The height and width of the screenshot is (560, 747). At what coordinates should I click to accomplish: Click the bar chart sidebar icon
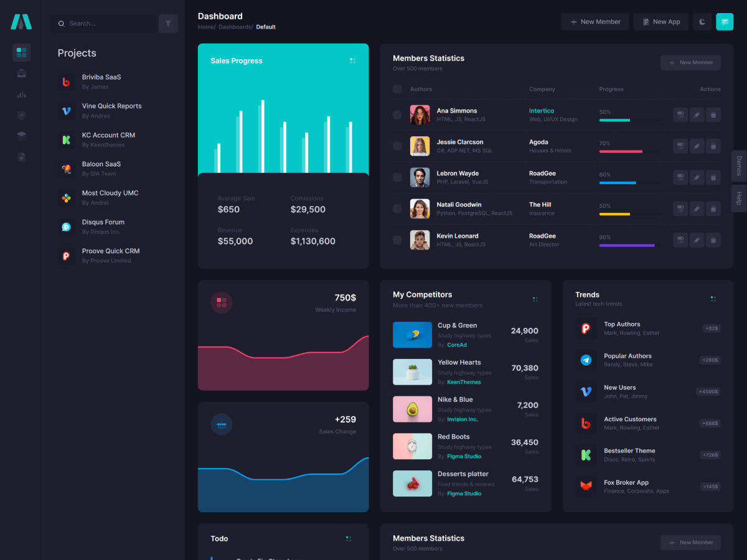click(x=21, y=95)
